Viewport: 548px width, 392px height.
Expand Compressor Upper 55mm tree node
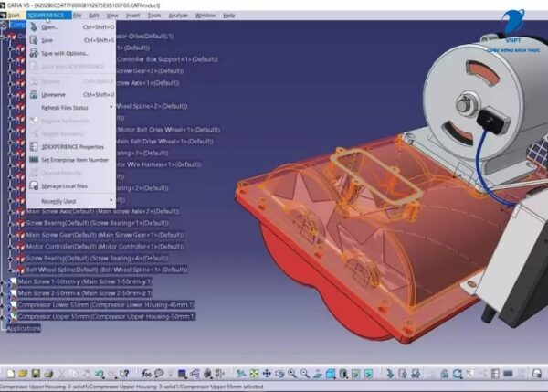click(x=3, y=317)
